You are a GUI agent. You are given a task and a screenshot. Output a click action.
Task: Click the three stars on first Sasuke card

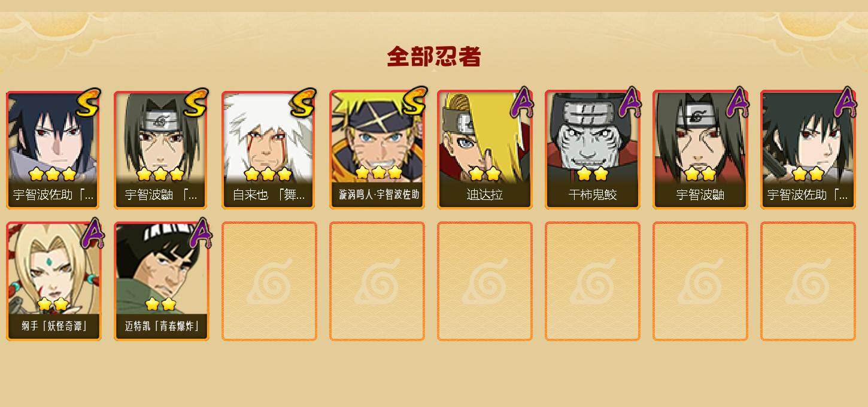(x=53, y=174)
